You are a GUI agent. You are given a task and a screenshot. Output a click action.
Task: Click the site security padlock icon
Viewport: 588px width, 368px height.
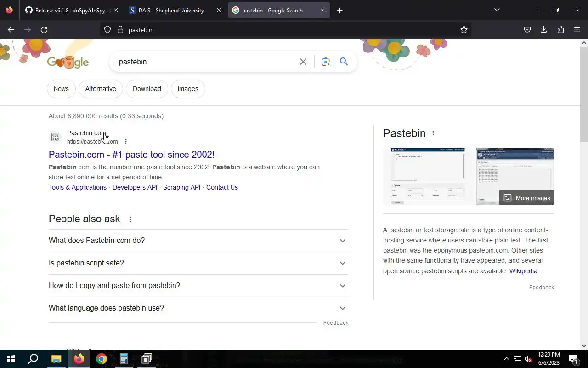coord(120,29)
